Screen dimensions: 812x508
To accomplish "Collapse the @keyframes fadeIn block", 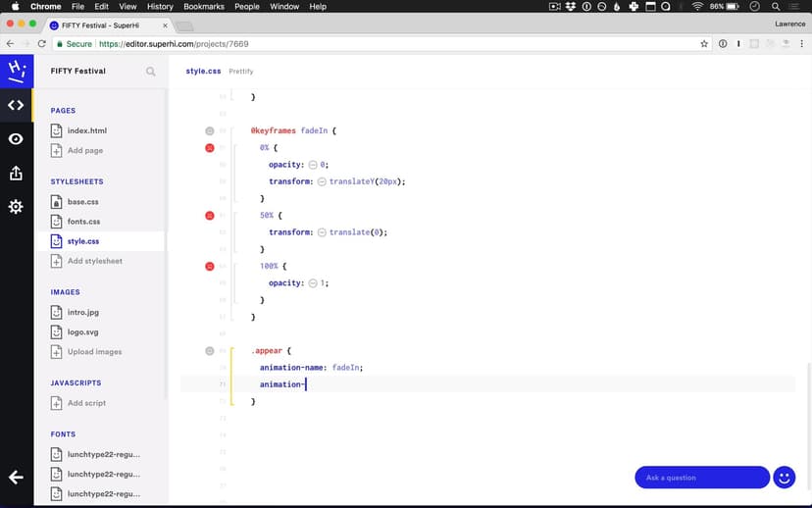I will (210, 130).
